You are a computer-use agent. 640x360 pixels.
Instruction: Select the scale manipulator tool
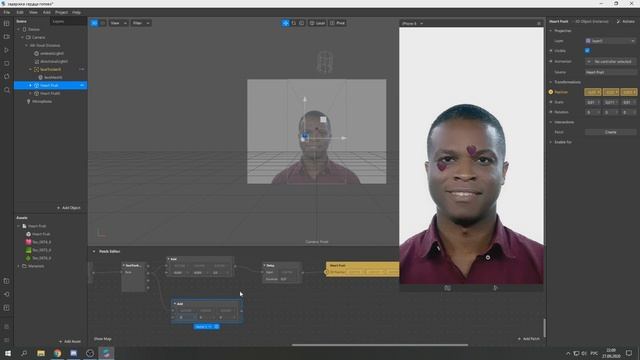click(302, 23)
